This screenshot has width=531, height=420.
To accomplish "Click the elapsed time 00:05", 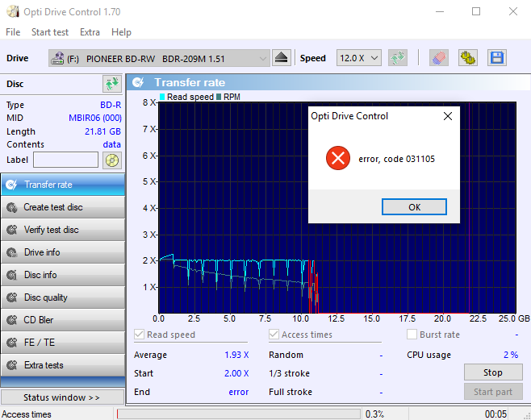I will [x=495, y=414].
